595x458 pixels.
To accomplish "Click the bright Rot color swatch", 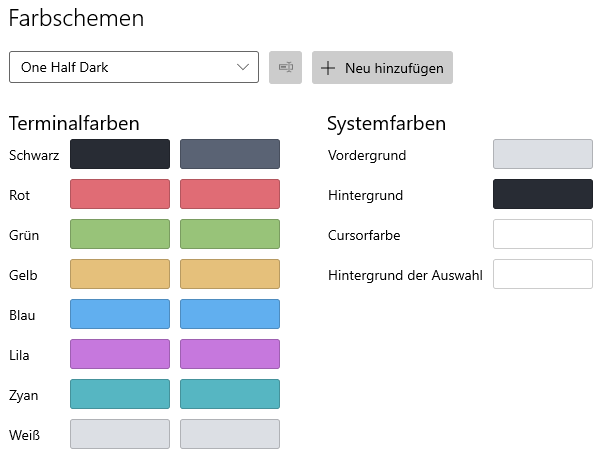I will click(x=230, y=194).
